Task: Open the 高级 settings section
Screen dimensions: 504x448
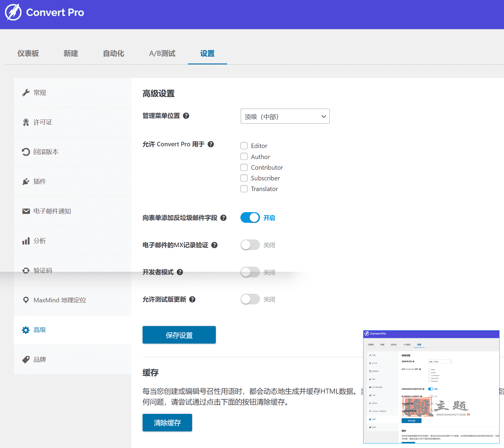Action: (73, 330)
